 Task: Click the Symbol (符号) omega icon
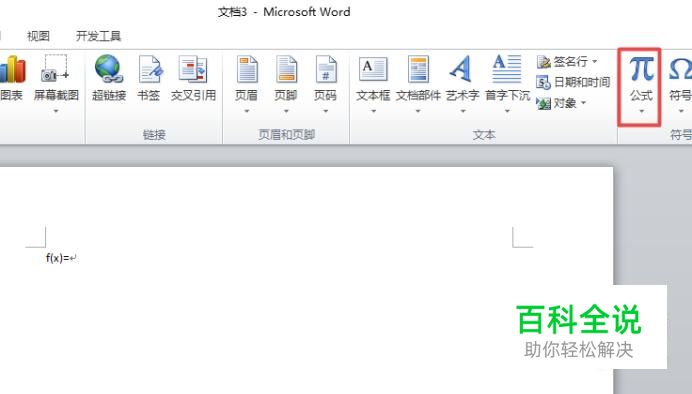[681, 69]
